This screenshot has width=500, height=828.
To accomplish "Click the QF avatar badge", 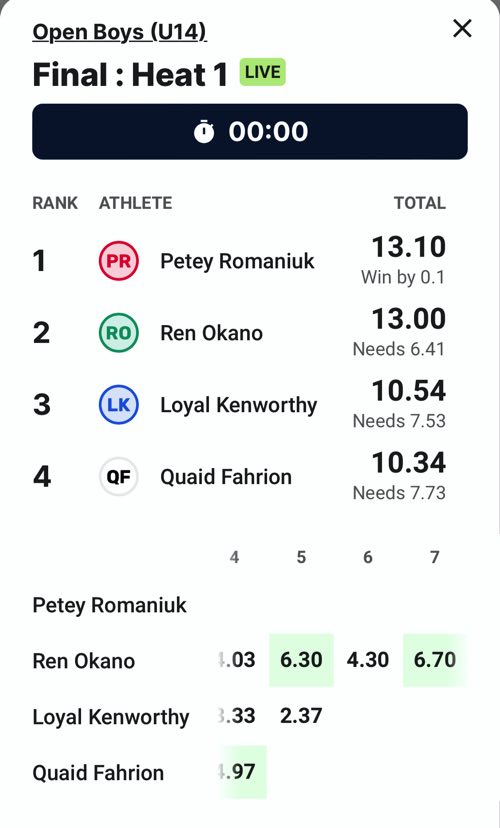I will [x=119, y=476].
